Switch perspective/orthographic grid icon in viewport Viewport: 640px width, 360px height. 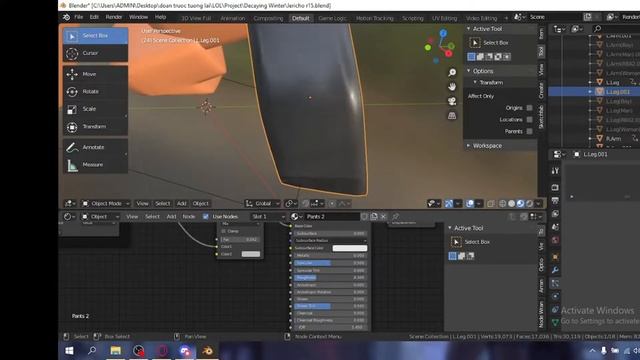(452, 116)
